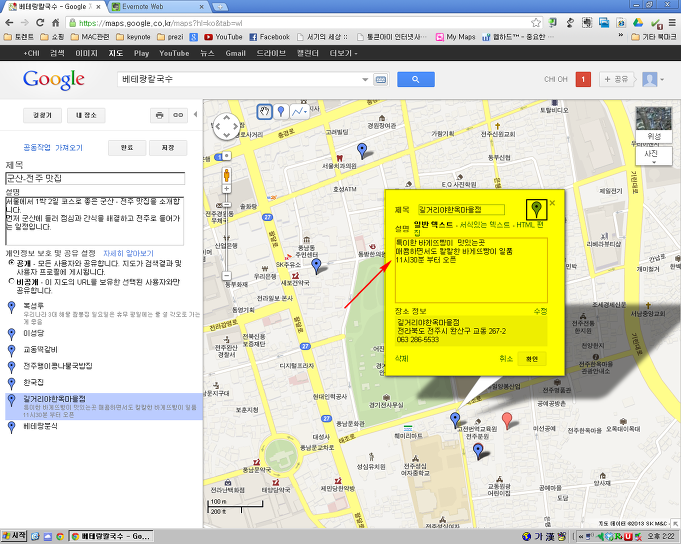Expand the search box suggestions dropdown arrow
This screenshot has width=681, height=544.
click(365, 79)
